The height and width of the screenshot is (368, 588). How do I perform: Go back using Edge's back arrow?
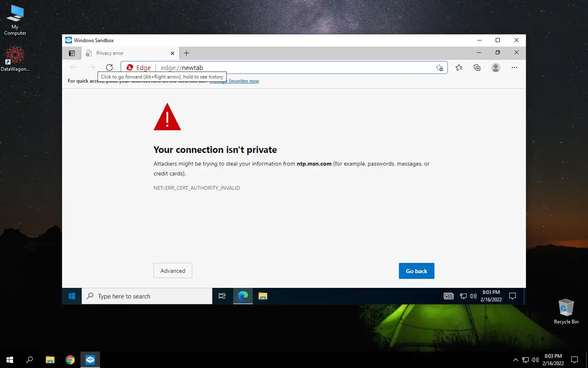pos(73,67)
